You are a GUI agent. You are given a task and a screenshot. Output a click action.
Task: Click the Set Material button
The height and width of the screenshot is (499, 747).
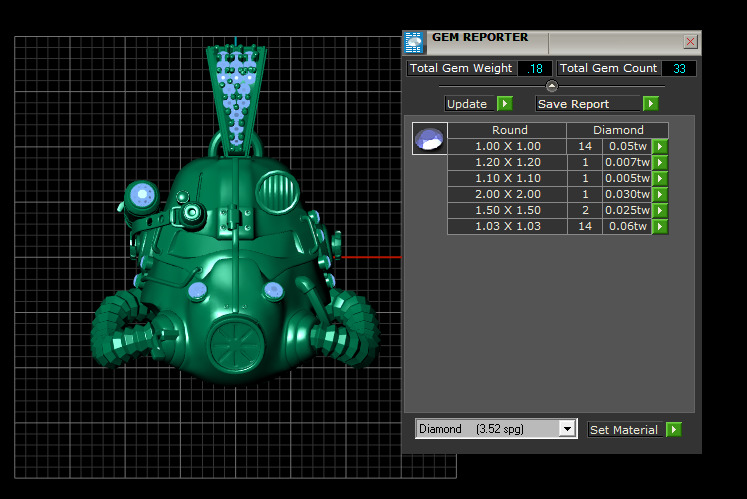(625, 430)
